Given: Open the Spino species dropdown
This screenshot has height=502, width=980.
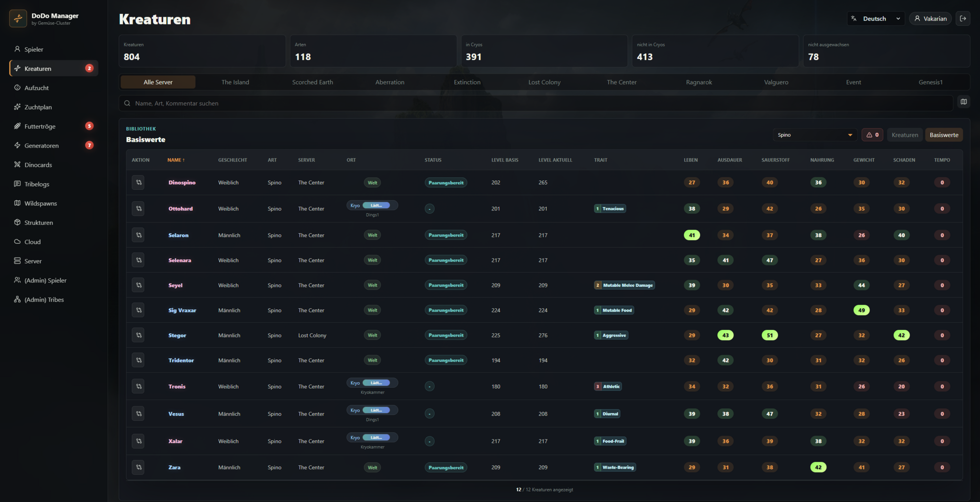Looking at the screenshot, I should tap(814, 135).
